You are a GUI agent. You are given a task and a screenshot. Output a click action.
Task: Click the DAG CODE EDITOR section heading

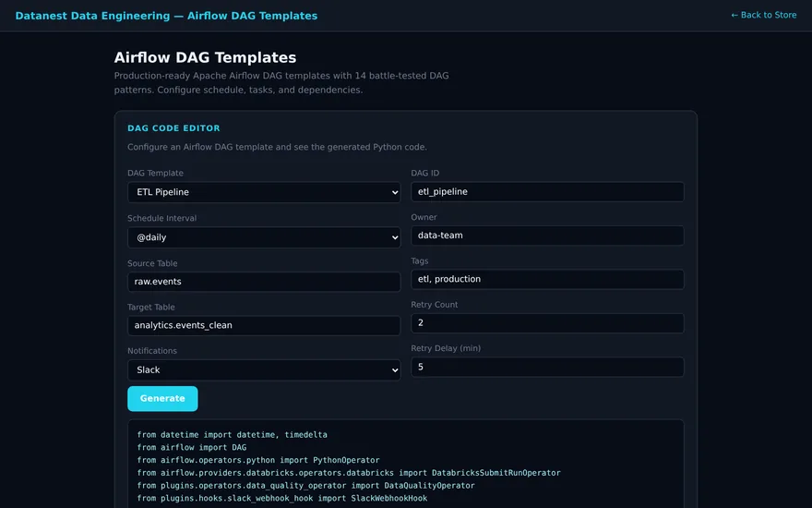173,128
